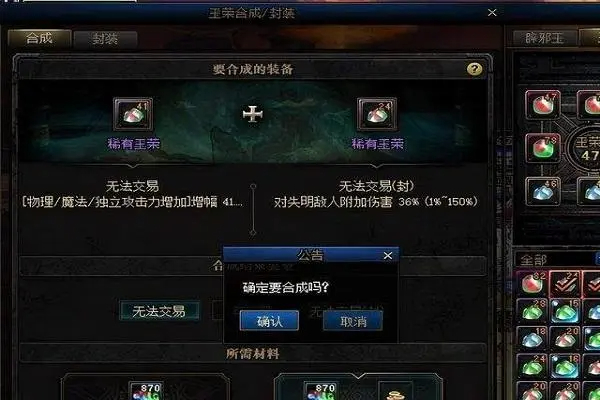
Task: Open the yellow question mark help icon
Action: pyautogui.click(x=474, y=69)
